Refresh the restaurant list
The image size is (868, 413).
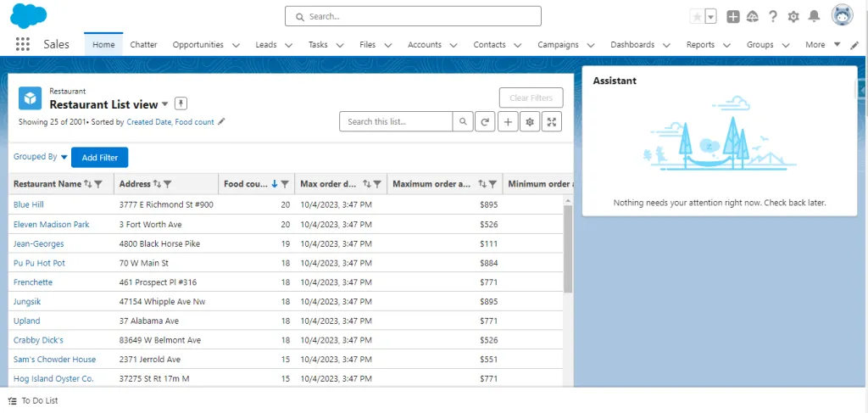pos(485,122)
